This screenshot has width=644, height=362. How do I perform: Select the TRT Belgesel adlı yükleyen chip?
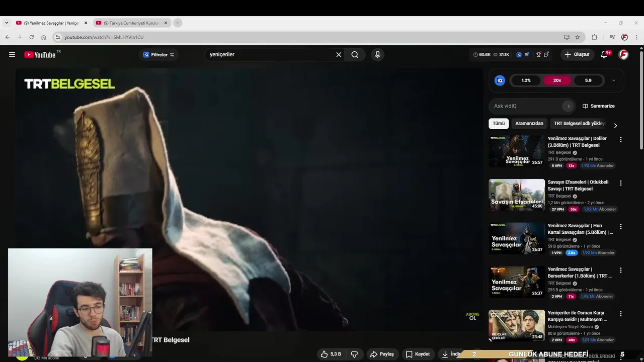click(579, 123)
